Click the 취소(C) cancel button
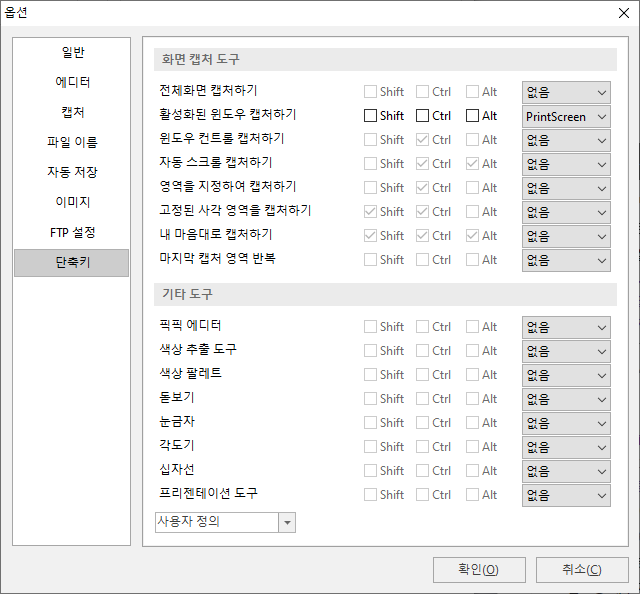This screenshot has height=594, width=640. click(582, 570)
